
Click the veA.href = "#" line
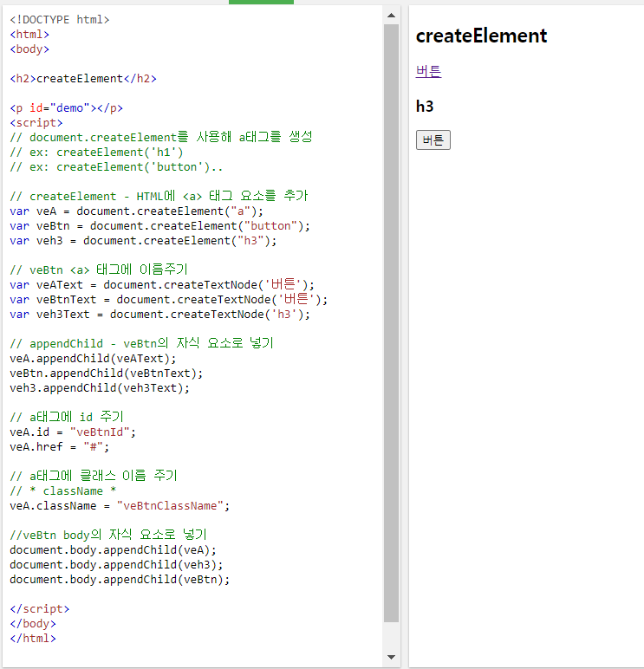59,446
